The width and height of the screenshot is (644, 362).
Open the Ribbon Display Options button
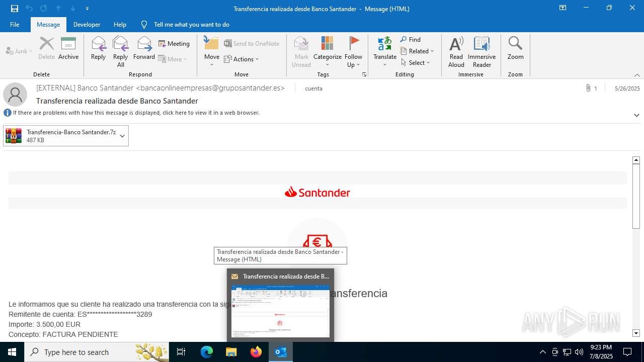click(x=562, y=8)
